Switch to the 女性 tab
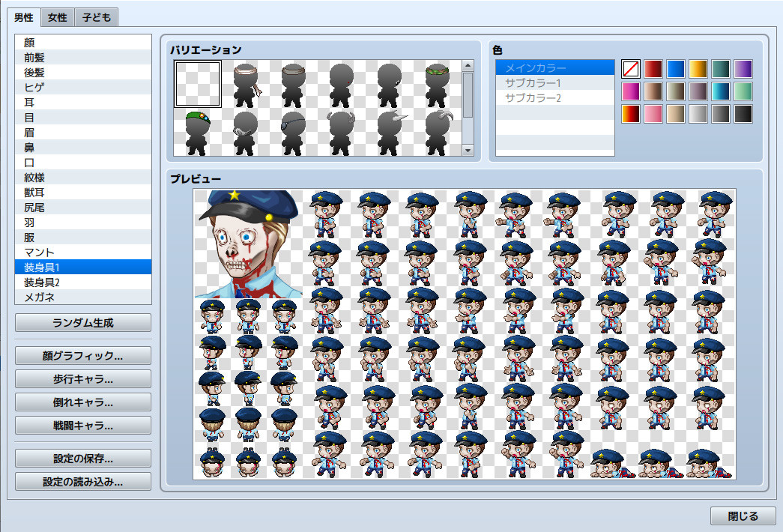This screenshot has width=783, height=532. pyautogui.click(x=57, y=16)
